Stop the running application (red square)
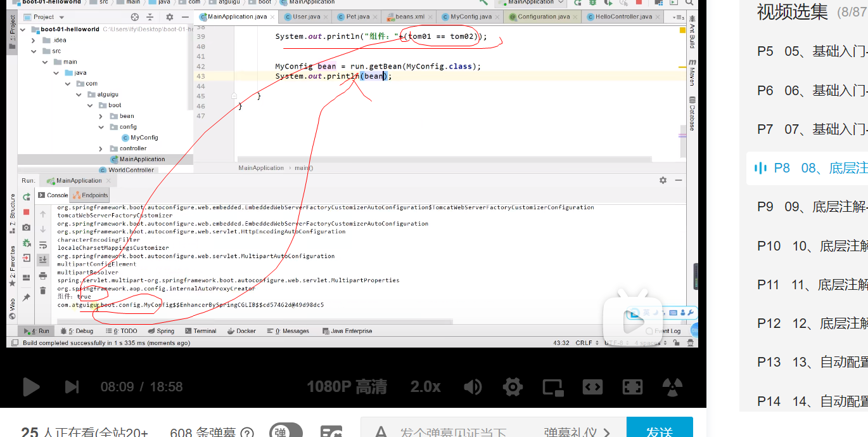868x437 pixels. click(26, 212)
